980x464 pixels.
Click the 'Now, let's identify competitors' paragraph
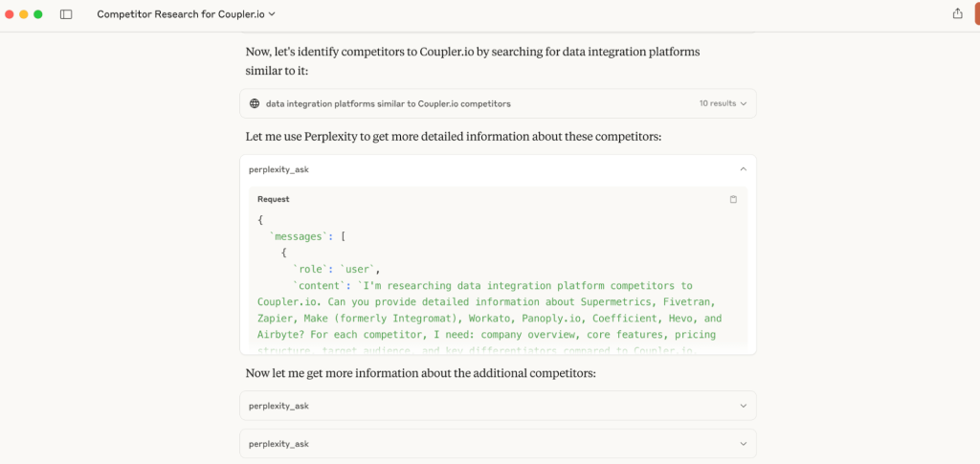click(473, 61)
